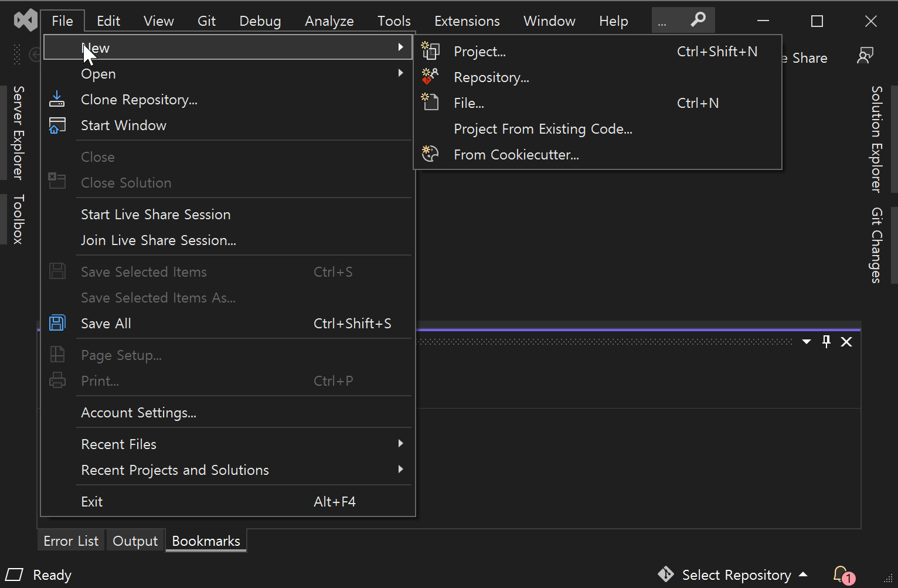Click the Clone Repository download icon
Image resolution: width=898 pixels, height=588 pixels.
57,99
